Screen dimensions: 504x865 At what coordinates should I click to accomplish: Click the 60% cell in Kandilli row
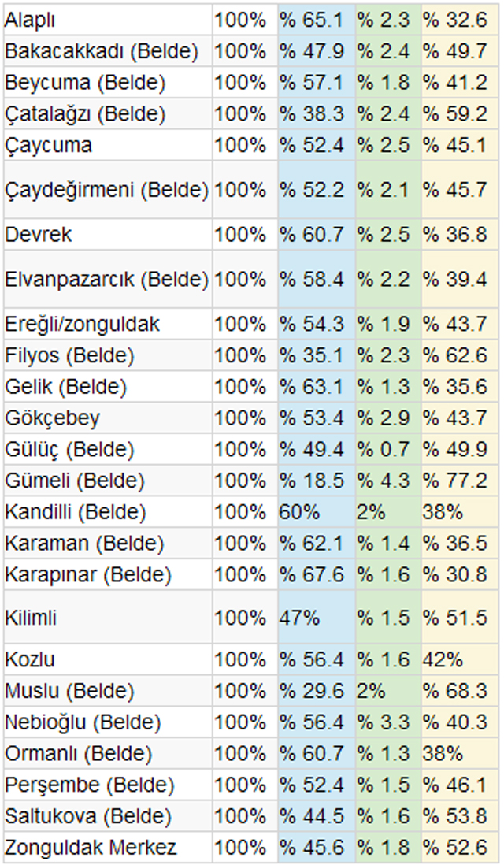click(317, 512)
